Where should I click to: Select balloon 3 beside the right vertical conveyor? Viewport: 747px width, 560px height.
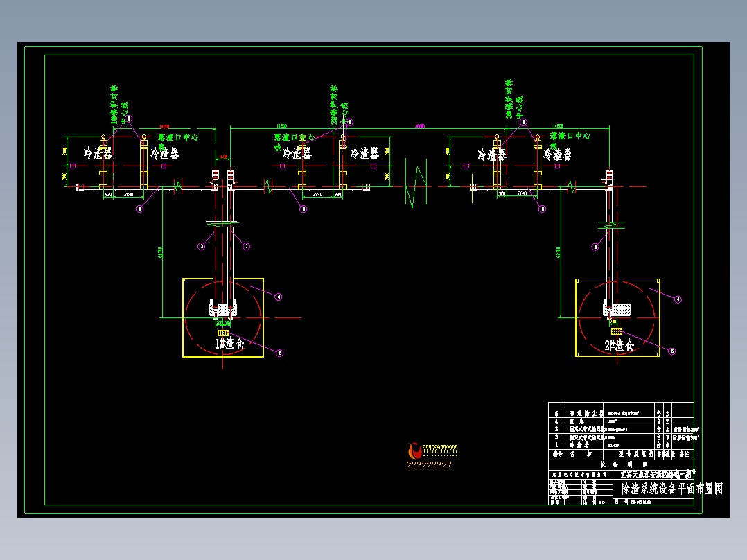pyautogui.click(x=595, y=247)
